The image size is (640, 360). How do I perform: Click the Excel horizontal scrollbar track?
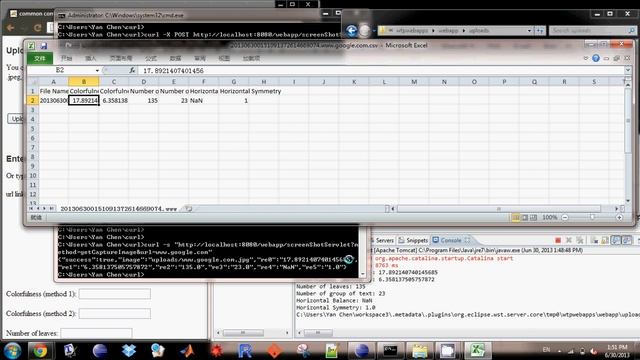(x=499, y=209)
